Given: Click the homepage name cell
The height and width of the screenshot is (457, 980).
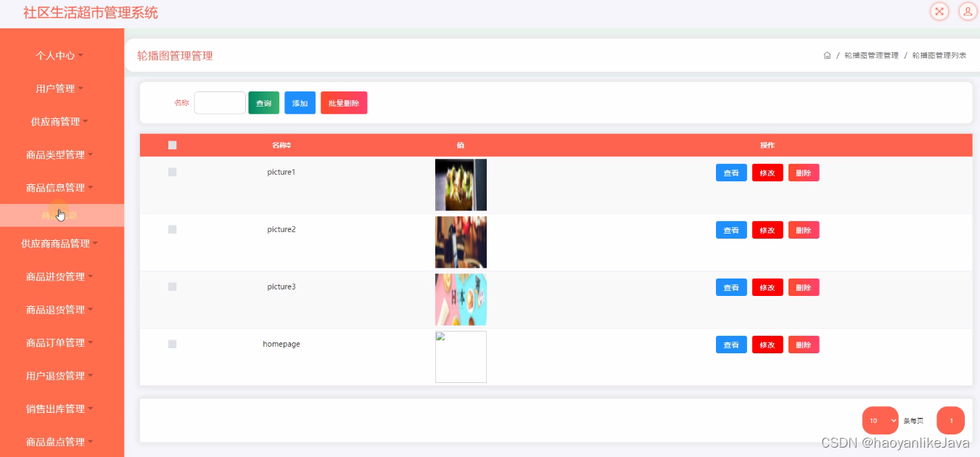Looking at the screenshot, I should (x=281, y=344).
